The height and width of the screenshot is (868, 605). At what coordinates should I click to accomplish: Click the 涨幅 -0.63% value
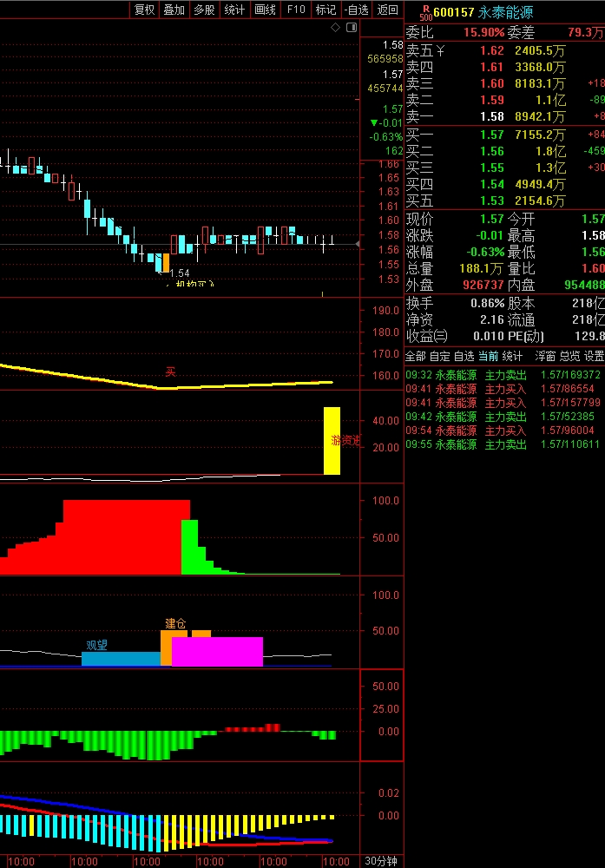pyautogui.click(x=485, y=253)
